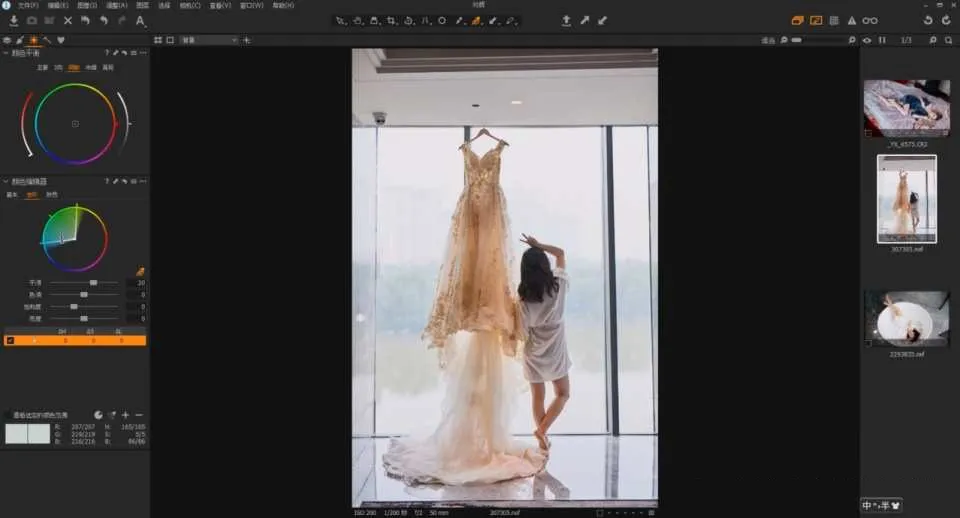Click the invert color range pie icon
The image size is (960, 518).
coord(98,415)
